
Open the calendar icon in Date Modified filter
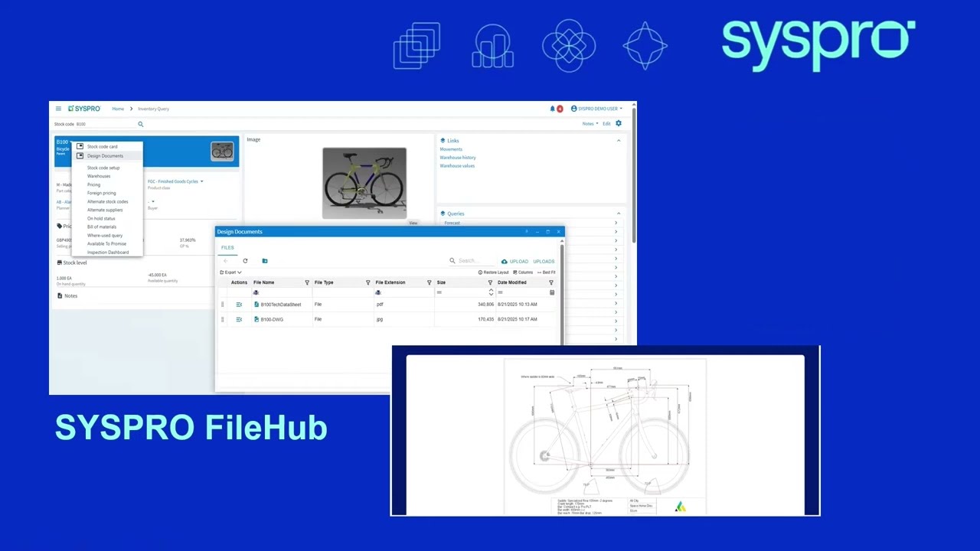tap(552, 292)
